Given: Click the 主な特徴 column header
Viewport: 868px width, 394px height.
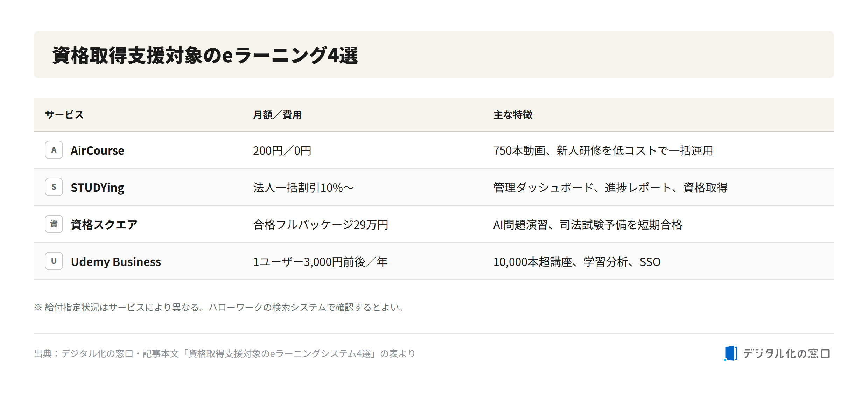Looking at the screenshot, I should [x=513, y=115].
